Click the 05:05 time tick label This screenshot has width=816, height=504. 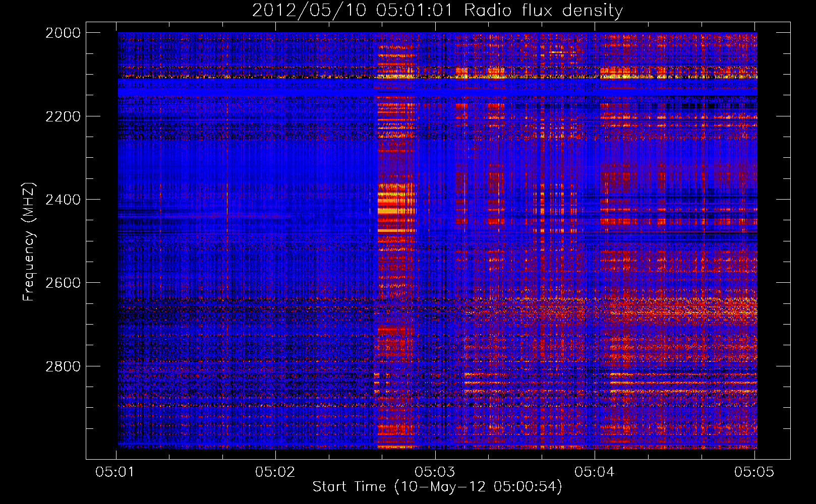(754, 472)
